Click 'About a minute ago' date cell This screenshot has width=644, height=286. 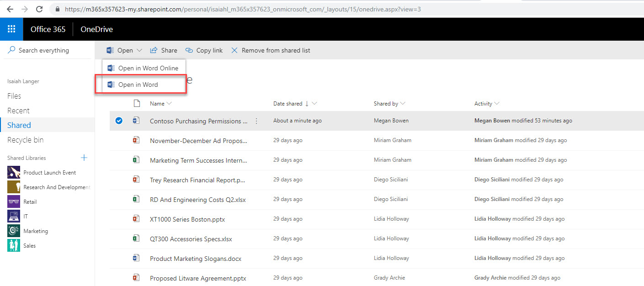pyautogui.click(x=298, y=121)
